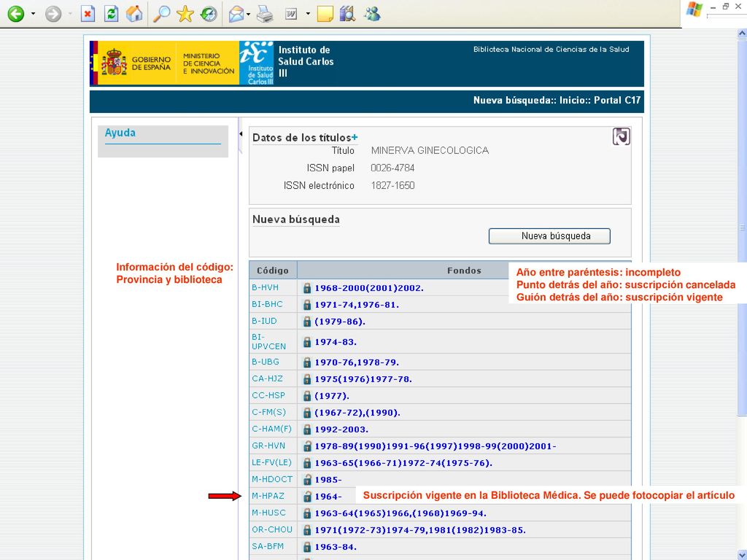The width and height of the screenshot is (747, 560).
Task: Edit page with the Word icon
Action: 291,15
